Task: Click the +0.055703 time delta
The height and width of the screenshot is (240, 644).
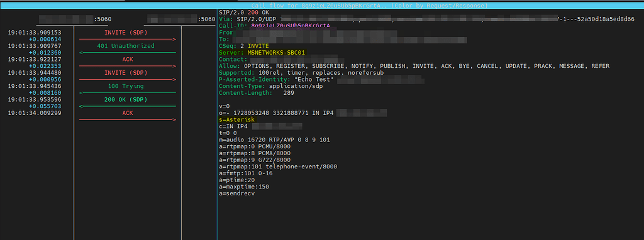Action: [x=45, y=106]
